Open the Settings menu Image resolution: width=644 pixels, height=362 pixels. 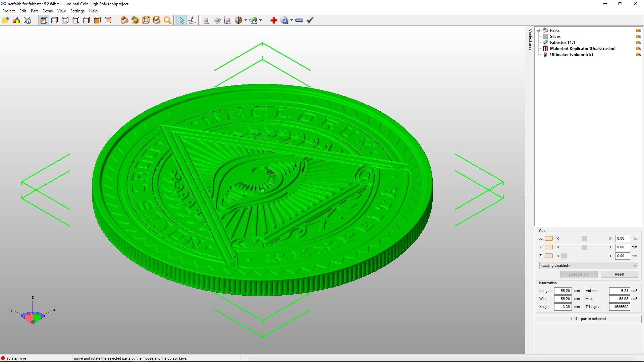pyautogui.click(x=77, y=11)
